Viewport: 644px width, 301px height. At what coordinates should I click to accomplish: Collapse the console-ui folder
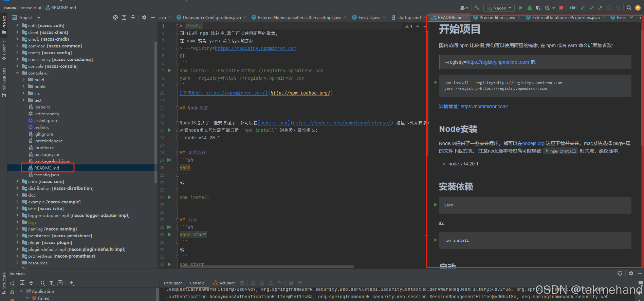(17, 73)
